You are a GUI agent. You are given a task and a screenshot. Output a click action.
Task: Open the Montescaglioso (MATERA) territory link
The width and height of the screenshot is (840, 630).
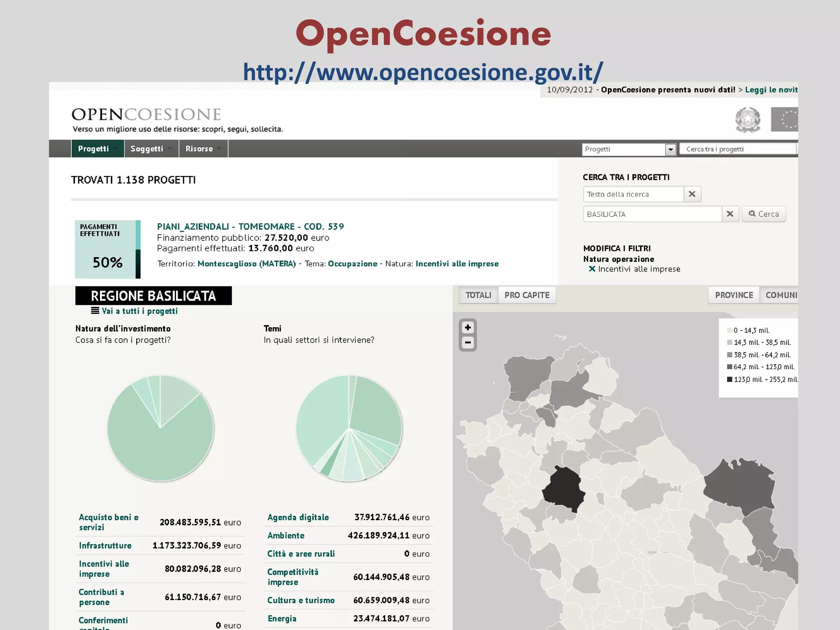tap(247, 264)
